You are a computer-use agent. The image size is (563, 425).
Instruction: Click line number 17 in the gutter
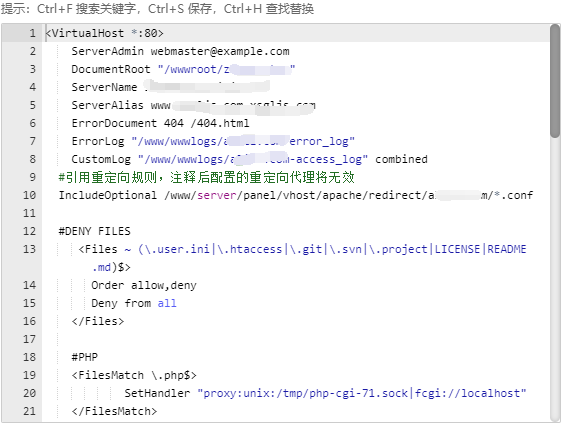click(x=29, y=339)
